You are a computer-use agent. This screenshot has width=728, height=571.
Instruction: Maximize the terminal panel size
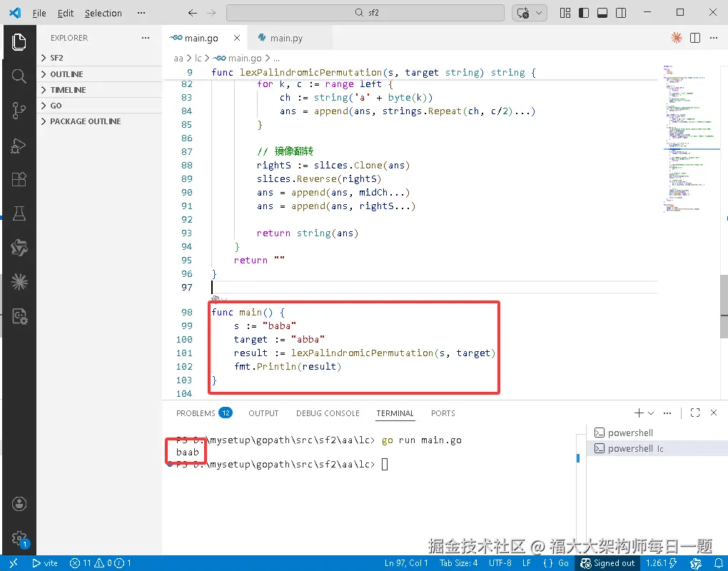[x=695, y=413]
